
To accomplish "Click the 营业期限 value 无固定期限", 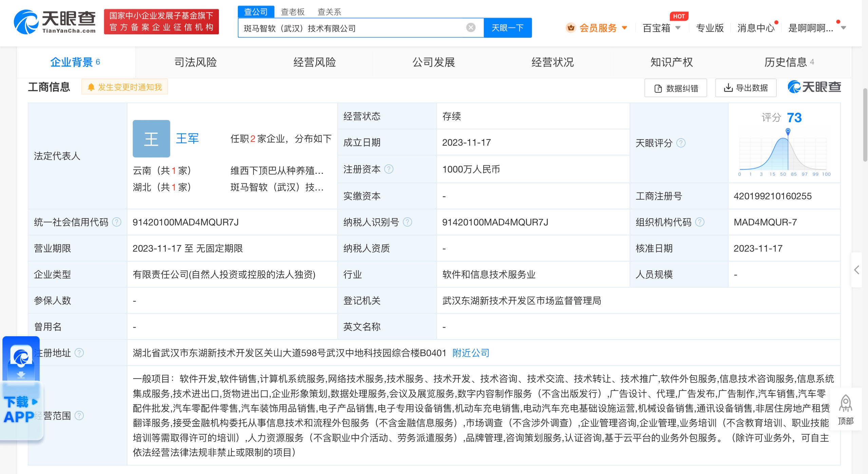I will (220, 248).
